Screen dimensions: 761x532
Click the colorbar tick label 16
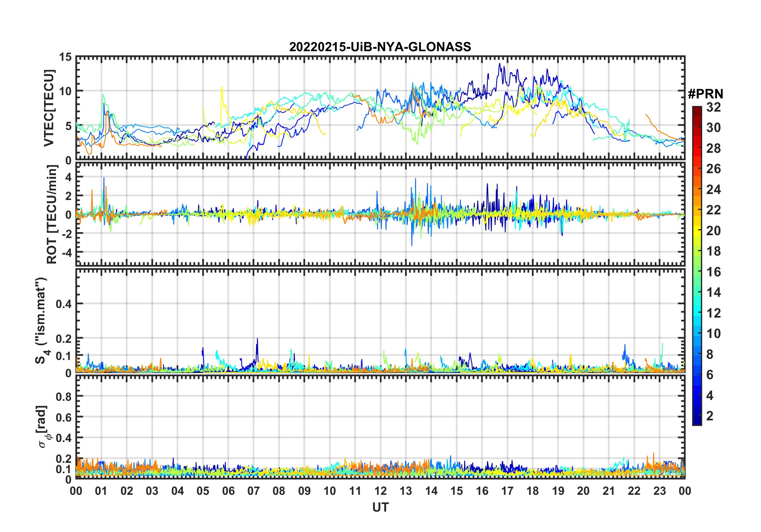click(x=713, y=272)
